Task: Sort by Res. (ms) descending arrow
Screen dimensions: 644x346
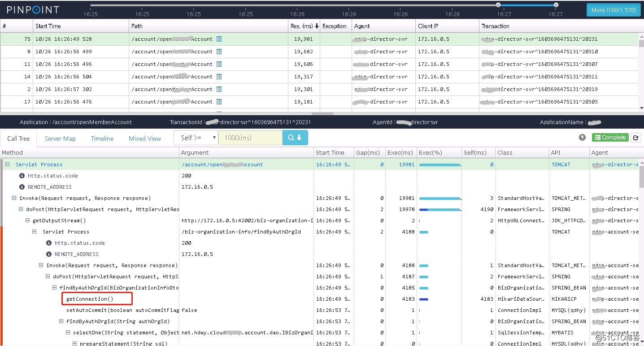Action: (x=317, y=26)
